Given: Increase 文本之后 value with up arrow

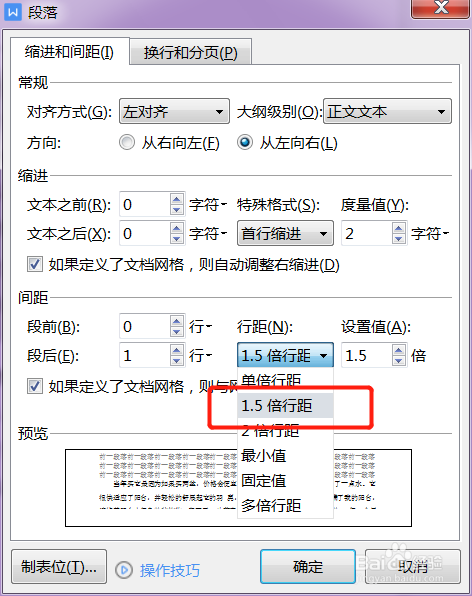Looking at the screenshot, I should 177,227.
